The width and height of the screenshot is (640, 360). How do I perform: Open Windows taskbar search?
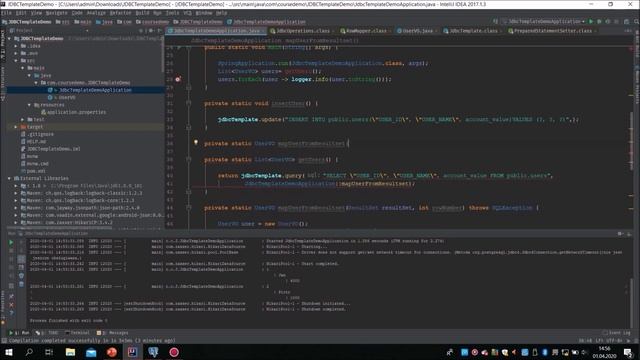[29, 352]
